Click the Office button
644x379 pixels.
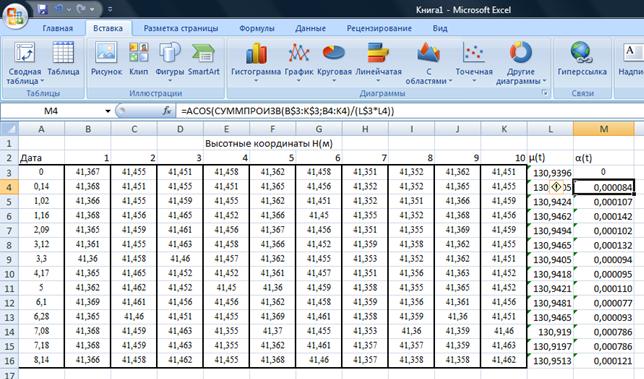click(x=16, y=16)
